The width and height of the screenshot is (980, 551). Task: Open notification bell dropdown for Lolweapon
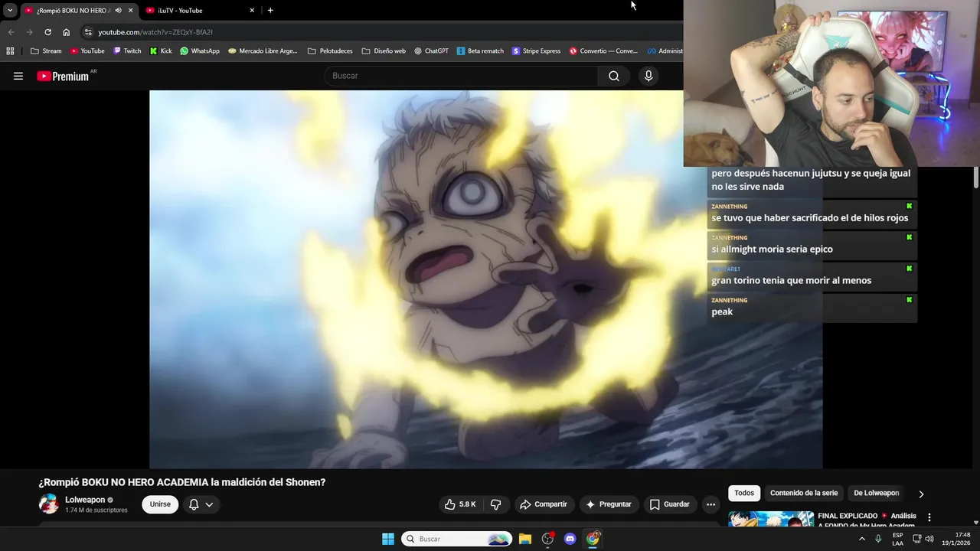point(201,504)
